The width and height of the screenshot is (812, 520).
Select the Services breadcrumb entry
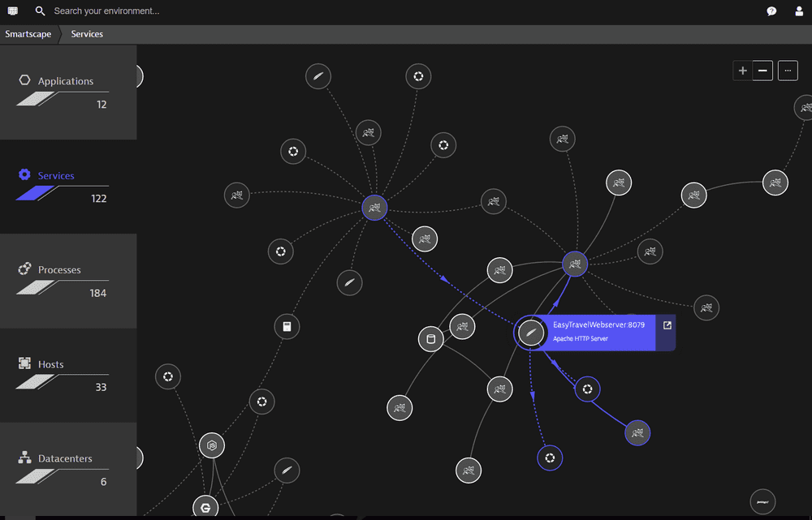pyautogui.click(x=87, y=34)
